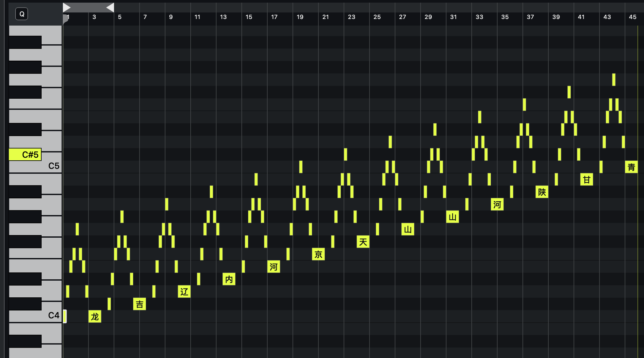Click bar 33 on the ruler
The image size is (644, 358).
coord(479,17)
